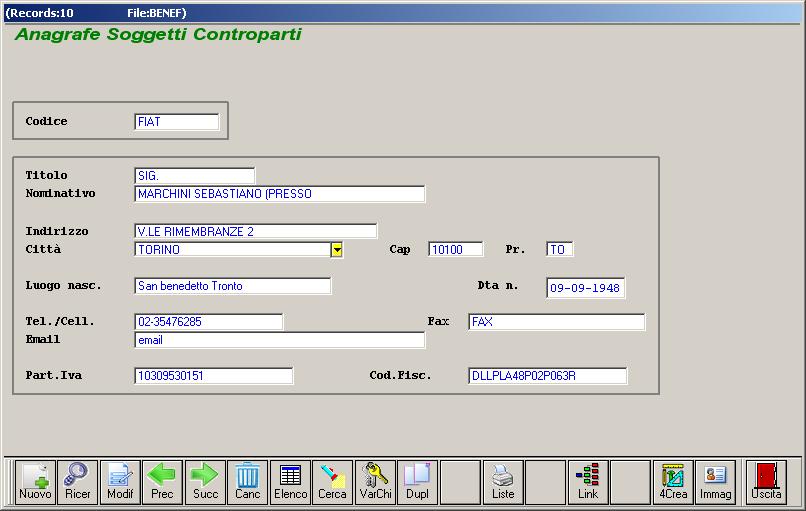Click the Email label

click(x=43, y=339)
